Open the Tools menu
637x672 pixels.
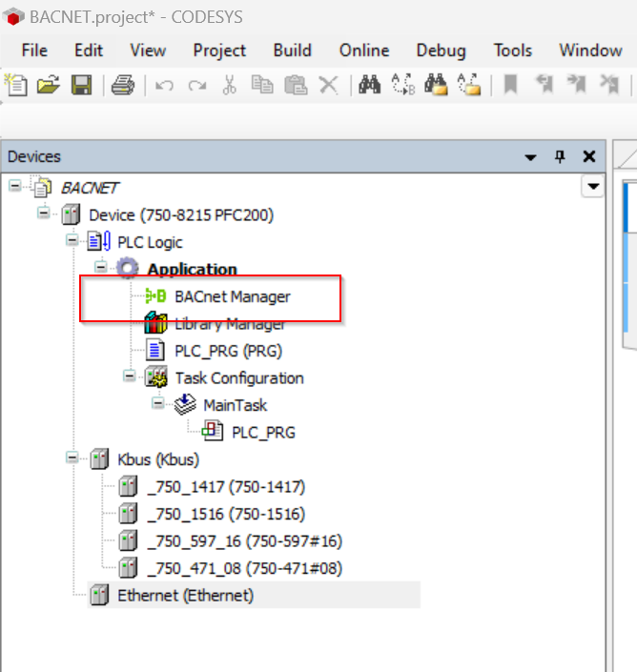point(513,51)
